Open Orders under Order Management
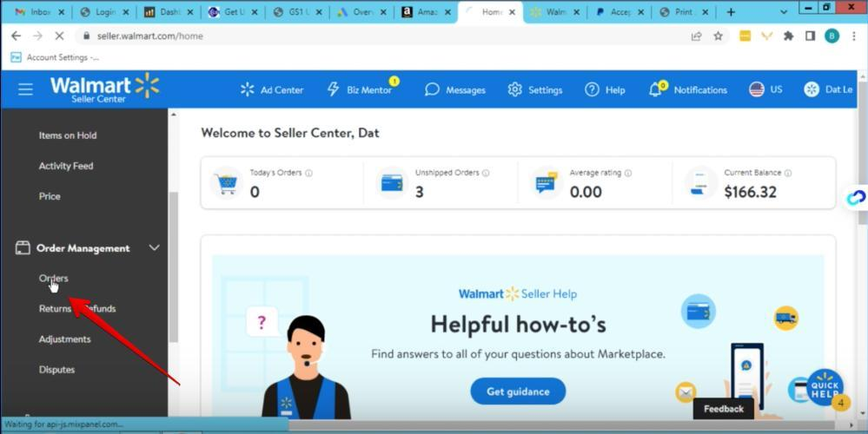 [x=54, y=278]
